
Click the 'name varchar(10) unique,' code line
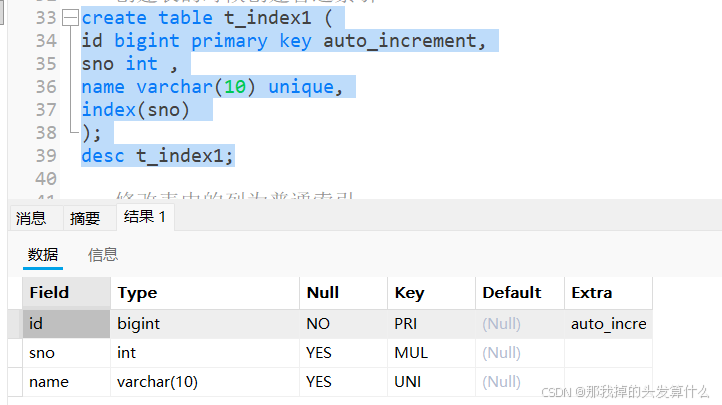coord(213,87)
